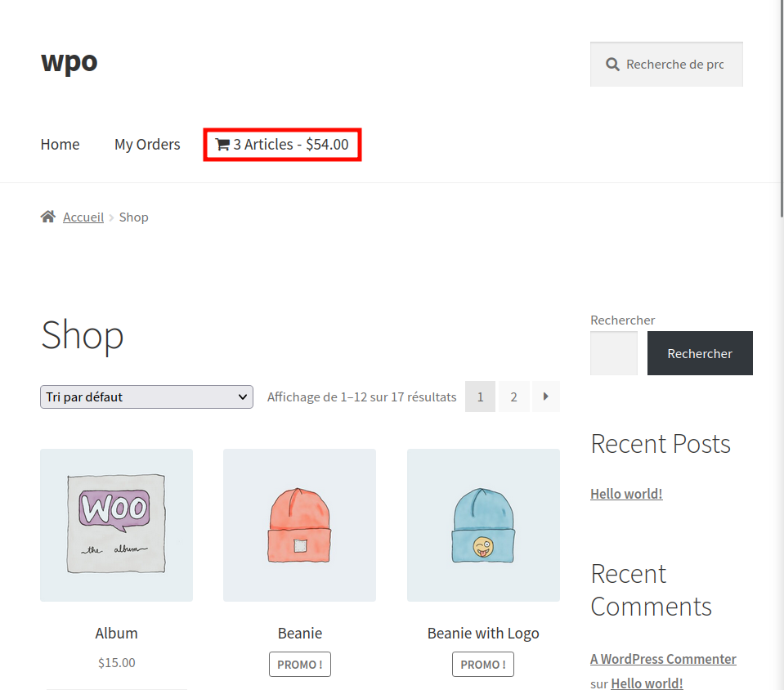Go to next page arrow in pagination
The height and width of the screenshot is (690, 784).
tap(546, 397)
